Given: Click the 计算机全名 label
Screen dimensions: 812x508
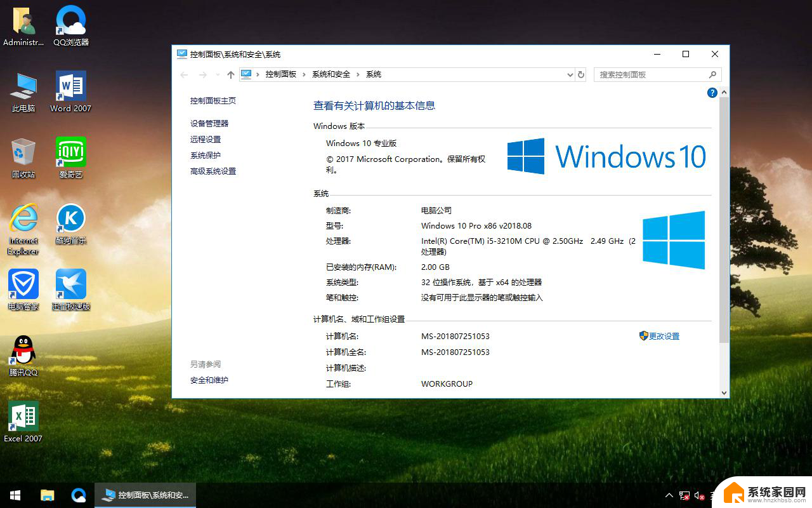Looking at the screenshot, I should point(346,352).
